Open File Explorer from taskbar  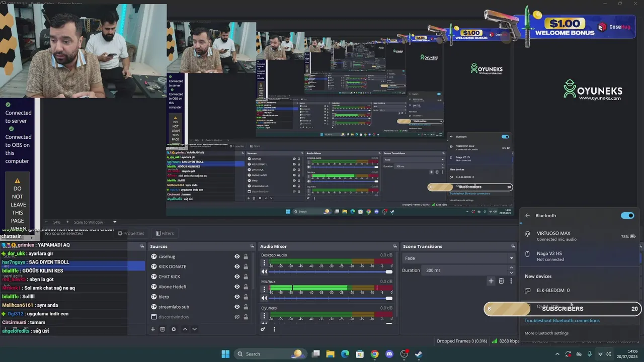pos(331,354)
